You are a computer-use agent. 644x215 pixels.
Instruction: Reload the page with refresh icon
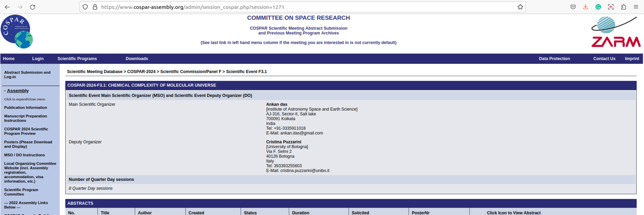[32, 7]
